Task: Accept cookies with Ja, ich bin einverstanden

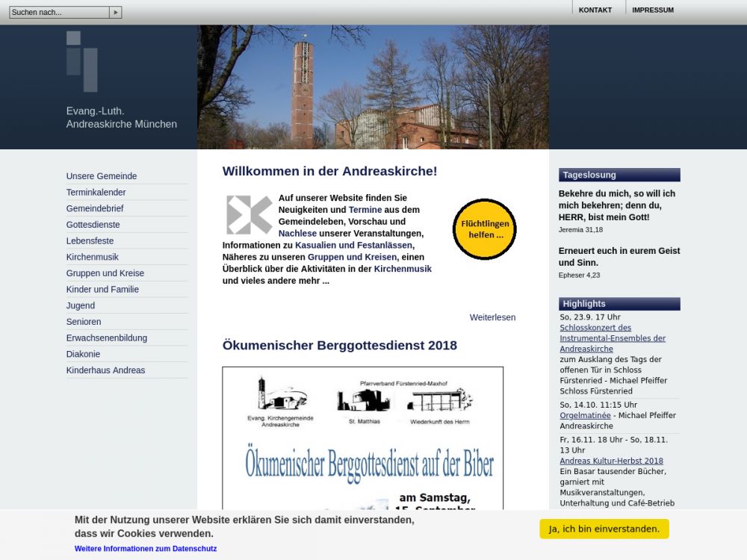Action: (604, 529)
